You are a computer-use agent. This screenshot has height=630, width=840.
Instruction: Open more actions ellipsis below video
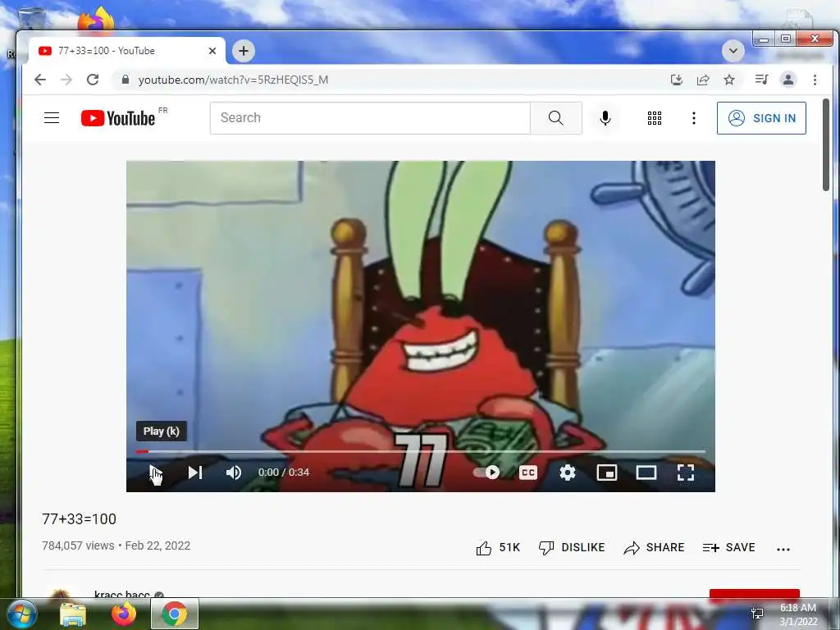coord(783,549)
